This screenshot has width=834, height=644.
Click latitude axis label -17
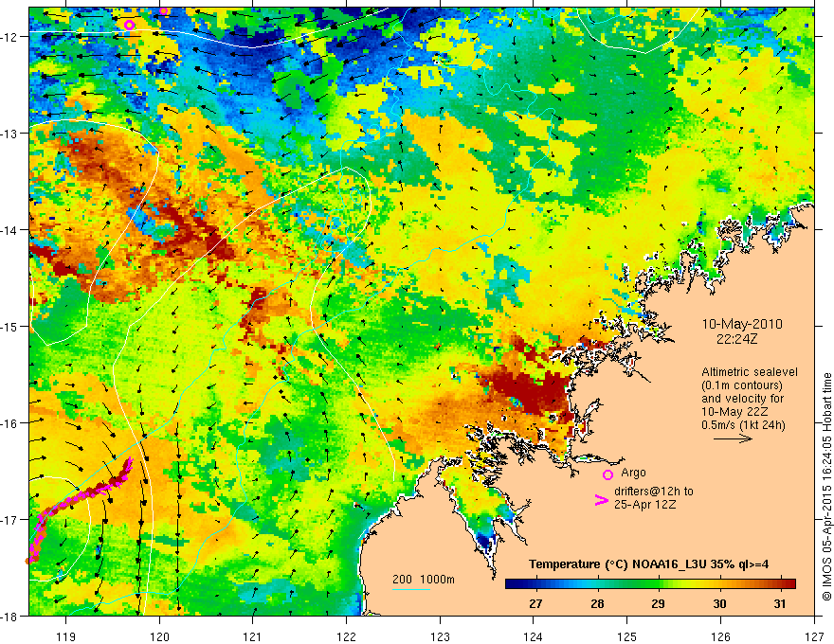coord(10,519)
